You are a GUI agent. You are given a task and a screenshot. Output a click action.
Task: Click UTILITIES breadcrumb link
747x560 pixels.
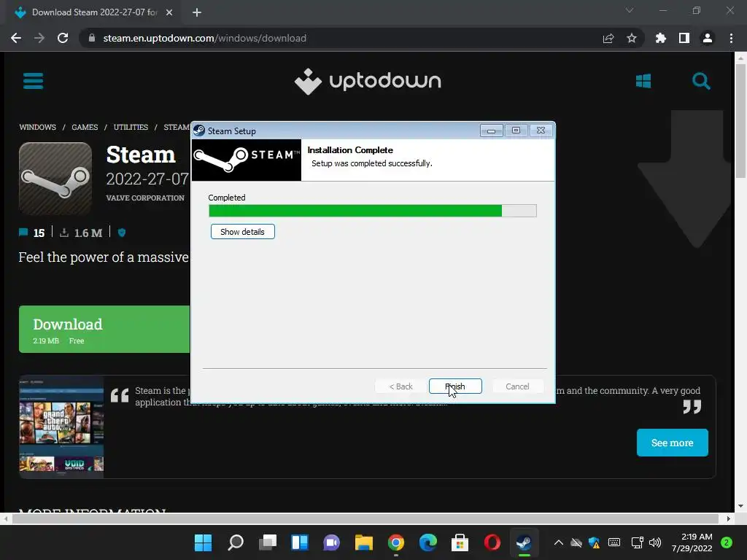point(131,127)
